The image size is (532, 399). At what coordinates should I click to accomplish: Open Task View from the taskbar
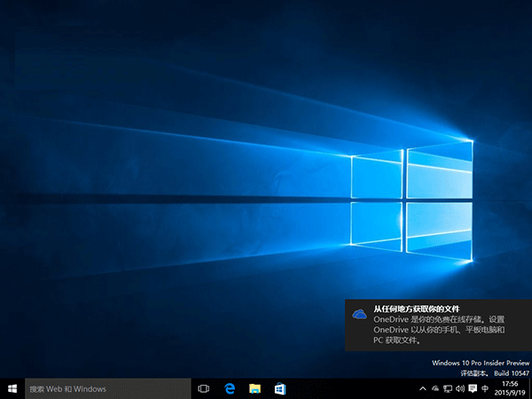[x=203, y=388]
